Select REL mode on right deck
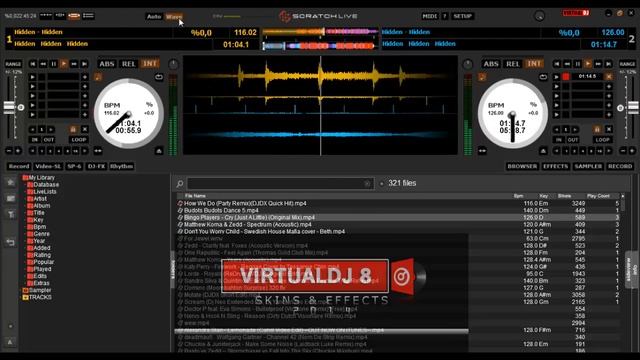This screenshot has width=640, height=360. coord(513,64)
